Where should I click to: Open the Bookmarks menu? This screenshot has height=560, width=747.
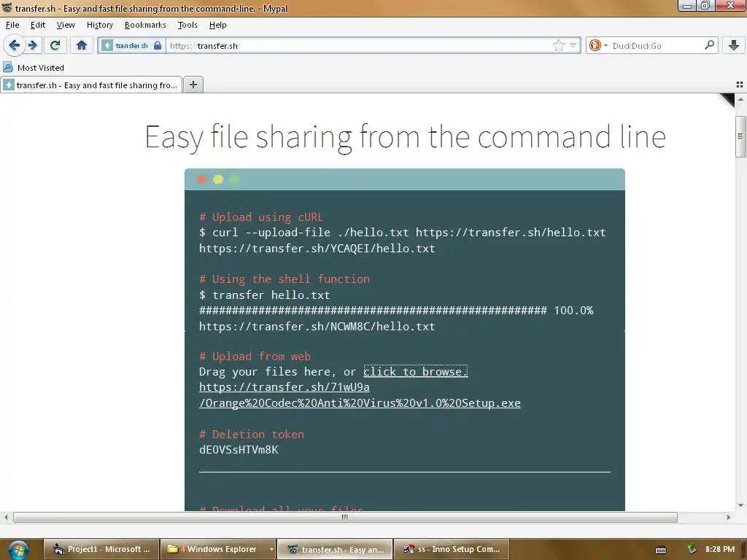(x=145, y=25)
